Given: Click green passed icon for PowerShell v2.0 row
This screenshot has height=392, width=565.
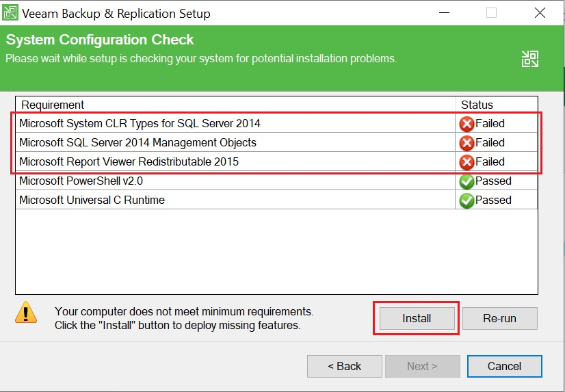Looking at the screenshot, I should [x=467, y=181].
